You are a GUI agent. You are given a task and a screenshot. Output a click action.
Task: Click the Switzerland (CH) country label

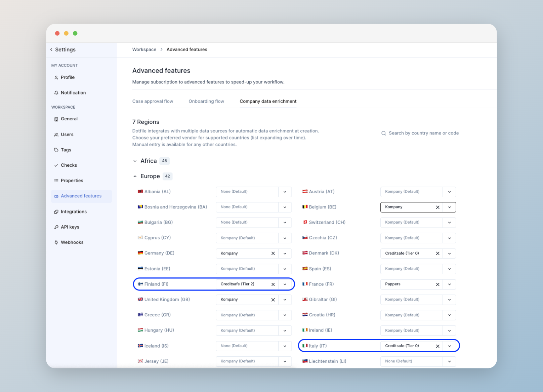click(x=327, y=223)
